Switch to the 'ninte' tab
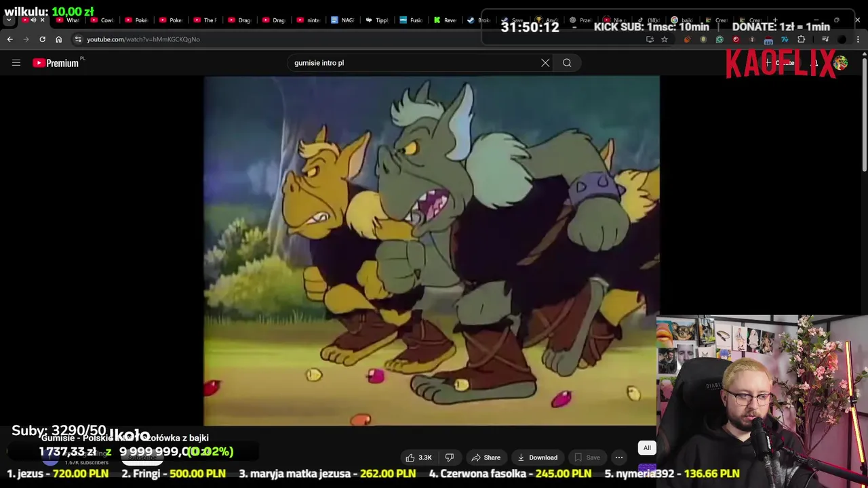 pos(309,20)
